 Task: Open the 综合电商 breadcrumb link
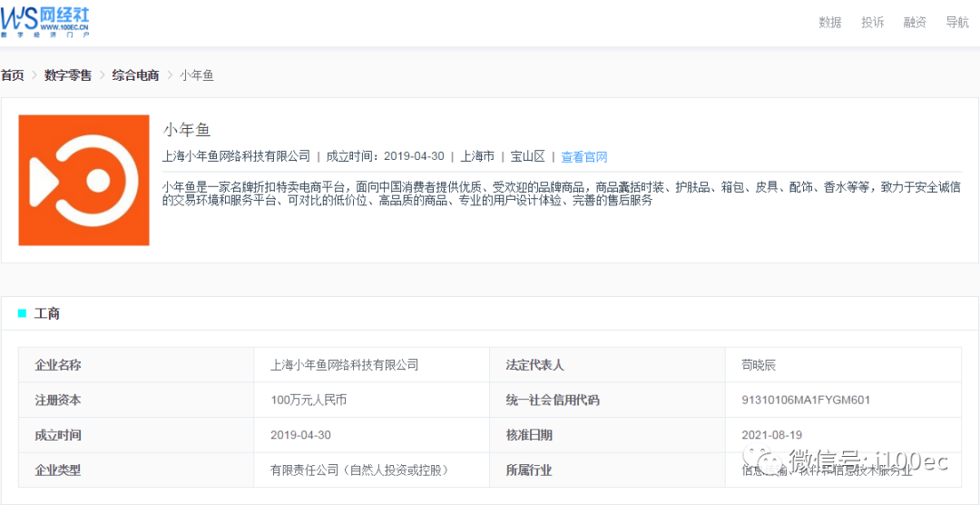(135, 75)
